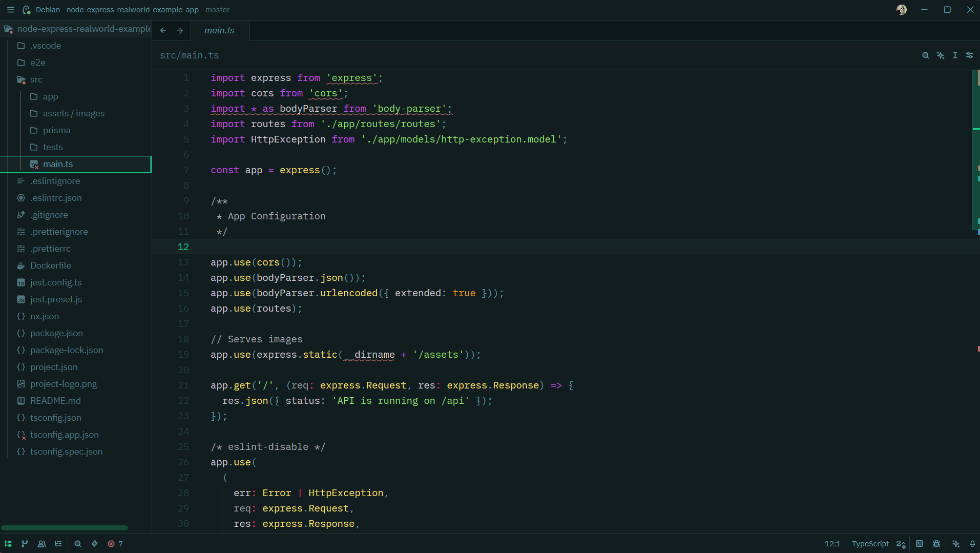Click the master branch name in title bar

pos(218,10)
